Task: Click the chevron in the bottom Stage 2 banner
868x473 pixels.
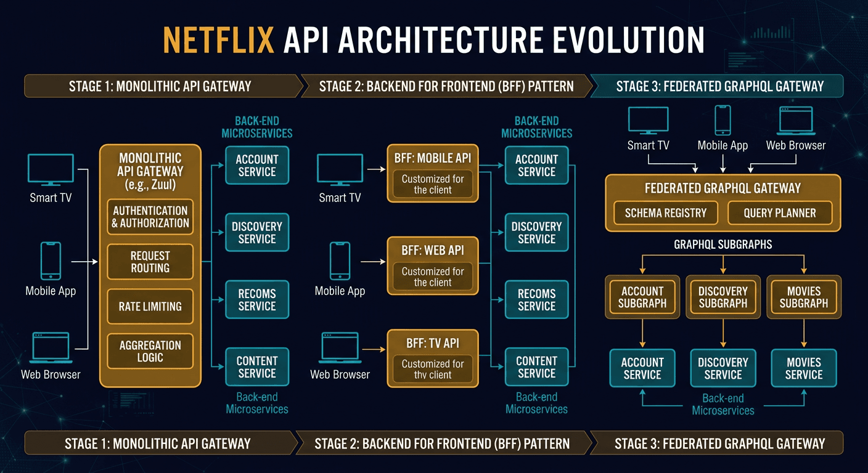Action: coord(593,443)
